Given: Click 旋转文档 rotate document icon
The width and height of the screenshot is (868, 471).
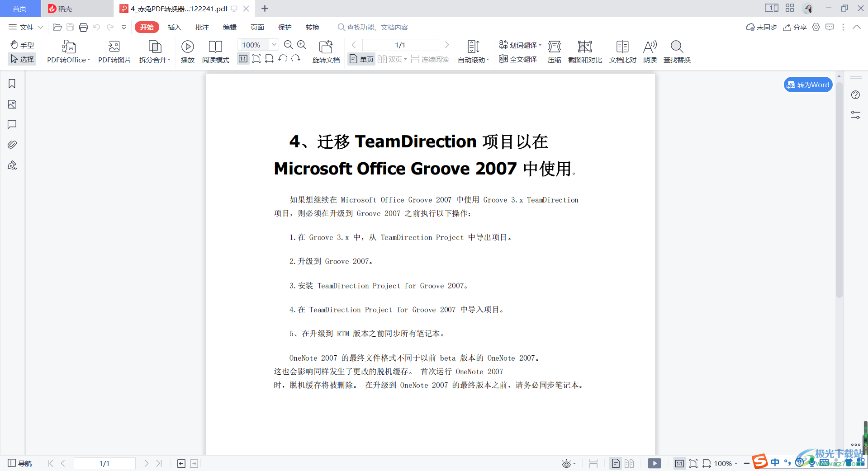Looking at the screenshot, I should pos(326,52).
